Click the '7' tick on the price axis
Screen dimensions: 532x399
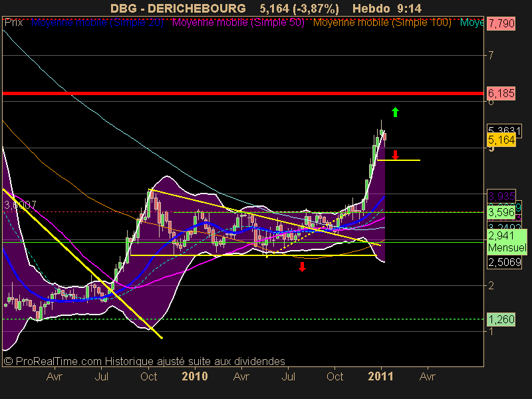[491, 55]
